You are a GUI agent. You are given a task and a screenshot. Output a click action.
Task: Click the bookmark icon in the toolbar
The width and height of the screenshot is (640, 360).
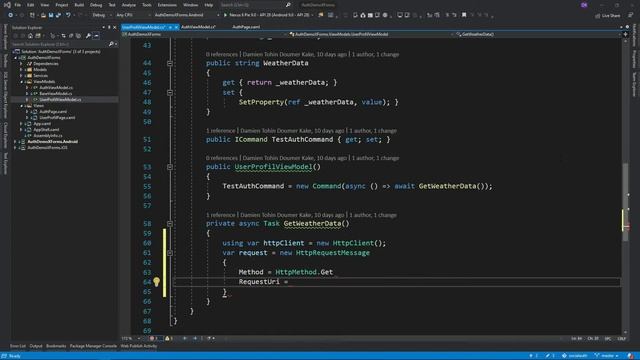coord(464,15)
